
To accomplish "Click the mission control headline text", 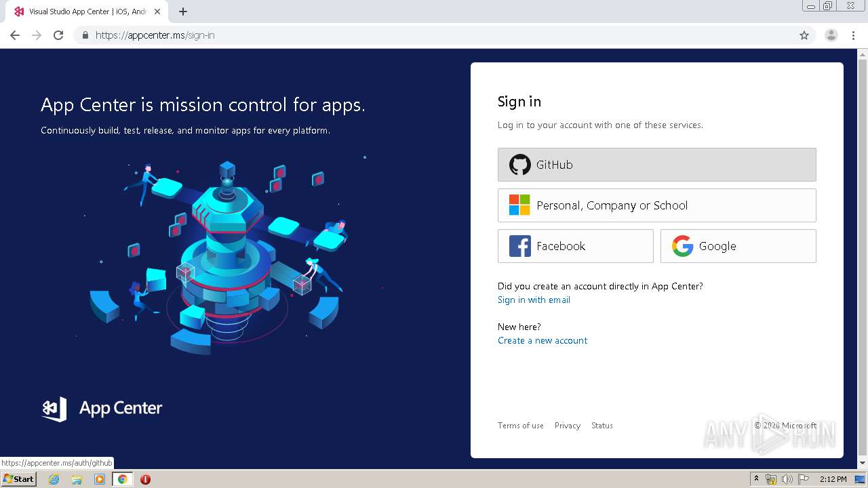I will coord(203,105).
